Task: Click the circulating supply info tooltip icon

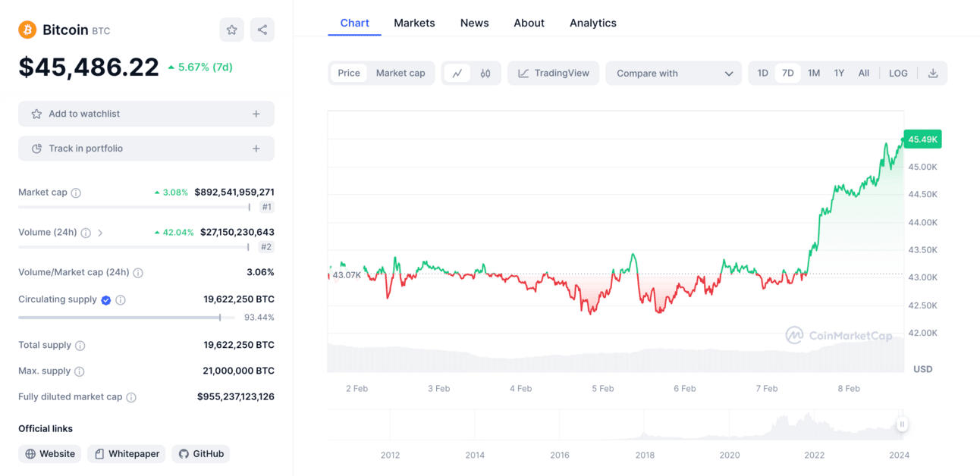Action: tap(120, 299)
